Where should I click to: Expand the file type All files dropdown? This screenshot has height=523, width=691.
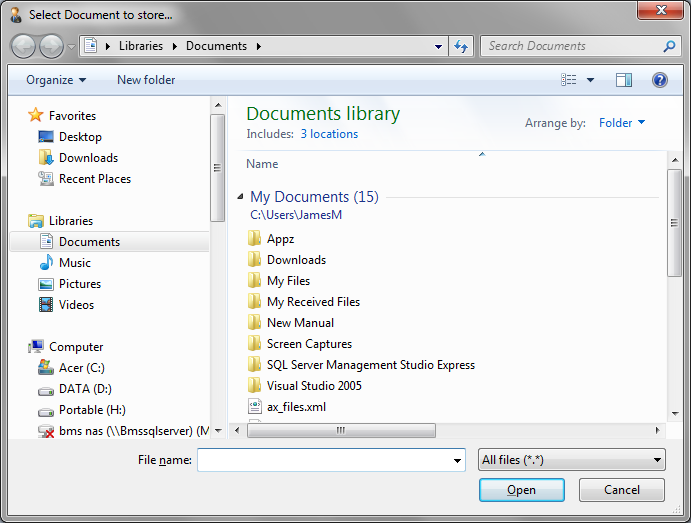(571, 460)
